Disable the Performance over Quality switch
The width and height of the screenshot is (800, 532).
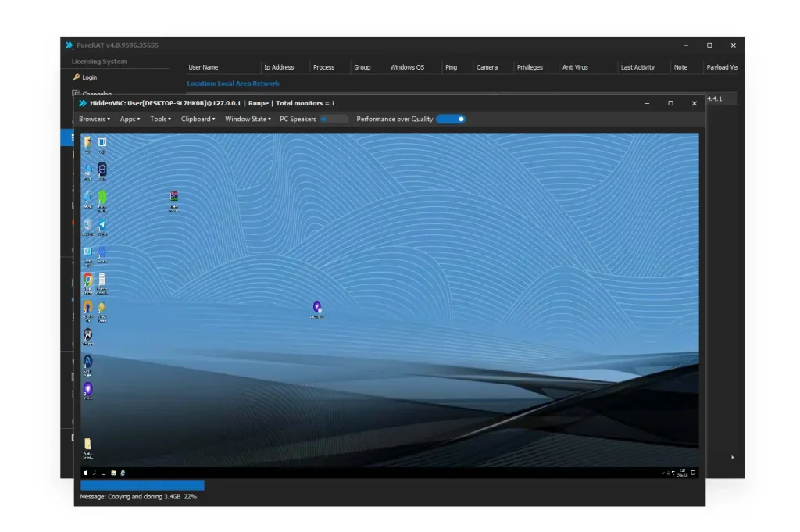[451, 119]
